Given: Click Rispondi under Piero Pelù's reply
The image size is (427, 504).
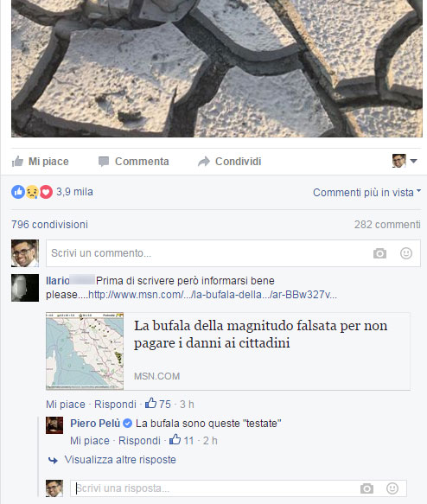Looking at the screenshot, I should tap(139, 440).
